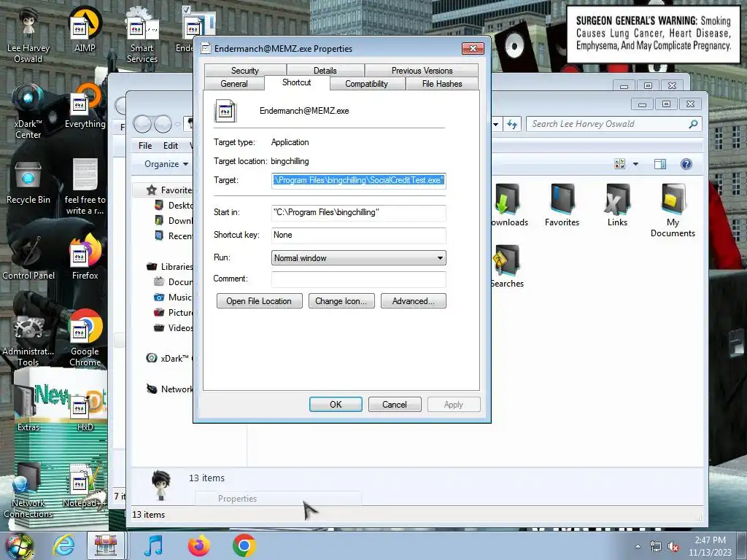This screenshot has height=560, width=747.
Task: Show hidden tray icons arrow
Action: 638,547
